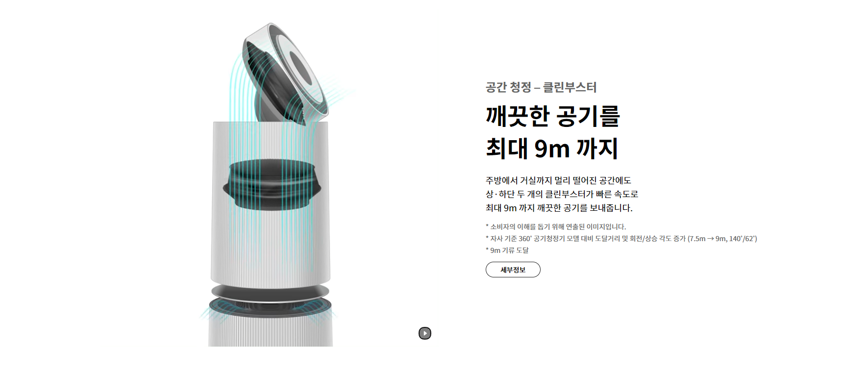This screenshot has height=371, width=868.
Task: Click the 최대 9m 까지 headline line
Action: (552, 148)
